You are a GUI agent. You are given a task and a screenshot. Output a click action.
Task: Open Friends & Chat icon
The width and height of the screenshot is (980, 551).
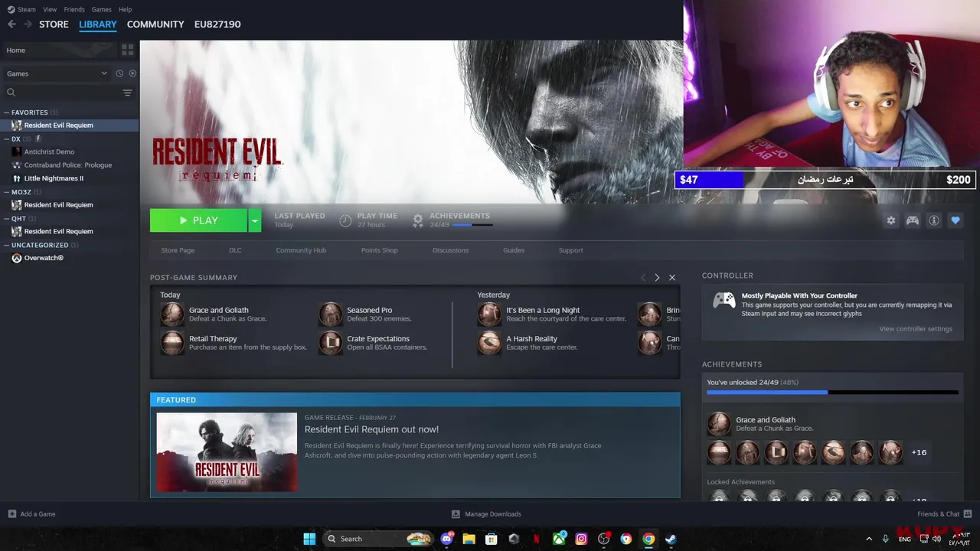coord(968,514)
